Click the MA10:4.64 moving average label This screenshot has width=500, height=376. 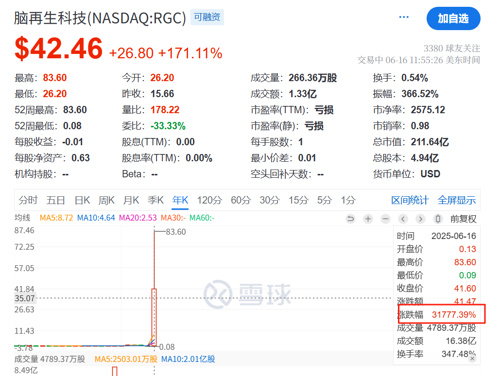(x=96, y=218)
